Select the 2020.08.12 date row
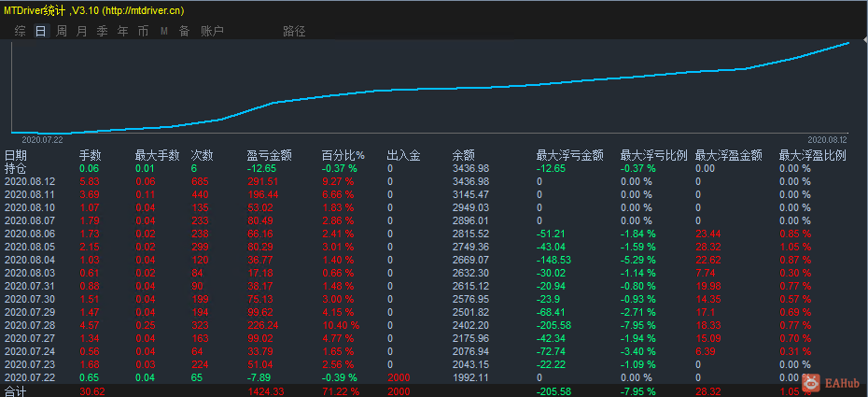The height and width of the screenshot is (397, 868). click(x=434, y=181)
